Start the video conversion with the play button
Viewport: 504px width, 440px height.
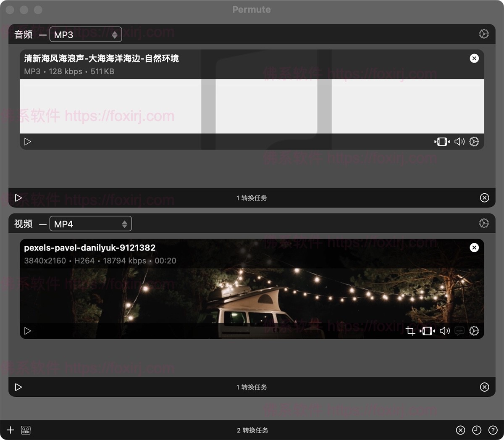(x=18, y=387)
